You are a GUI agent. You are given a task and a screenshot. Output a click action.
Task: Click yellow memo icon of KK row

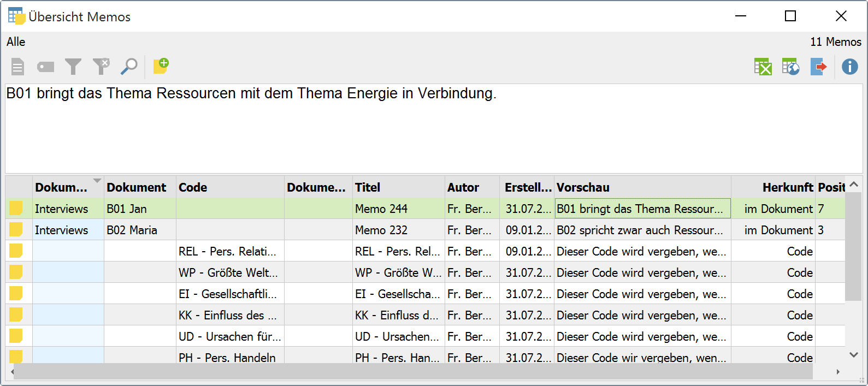point(16,315)
